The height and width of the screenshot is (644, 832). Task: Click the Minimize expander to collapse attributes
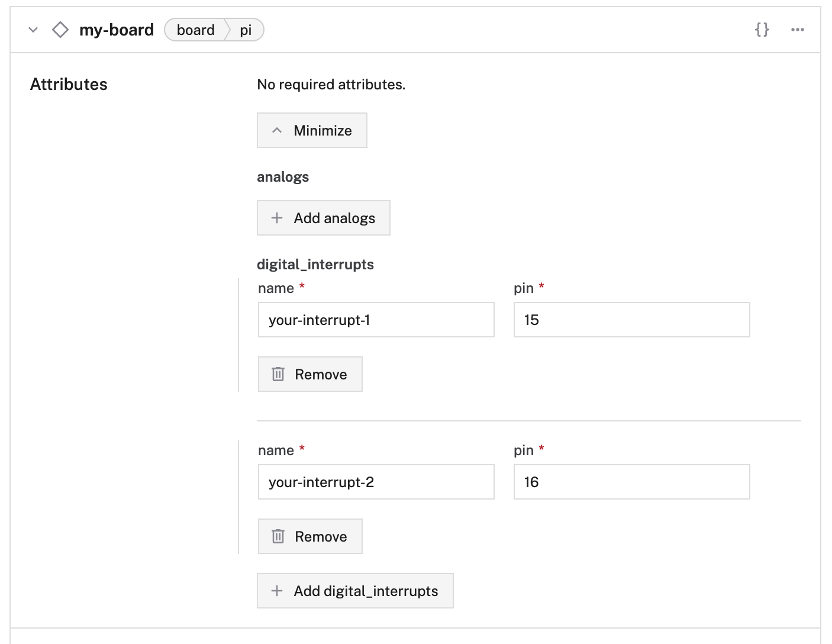coord(312,130)
